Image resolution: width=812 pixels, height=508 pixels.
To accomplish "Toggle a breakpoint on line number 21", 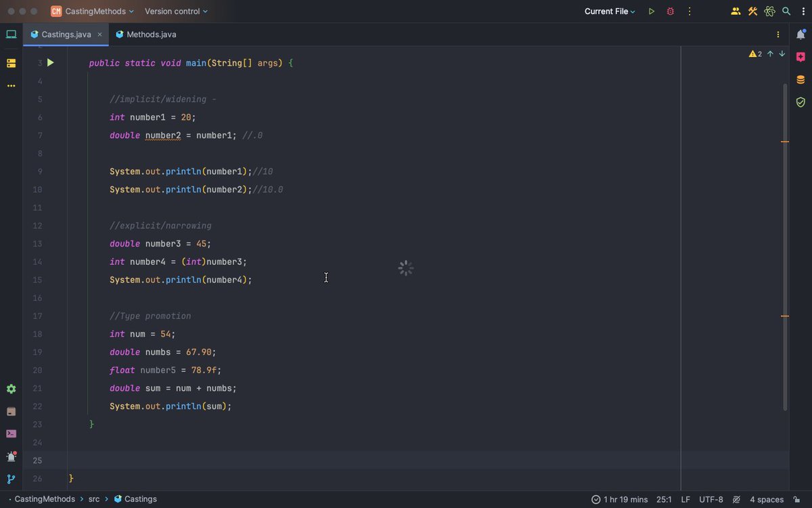I will 37,388.
